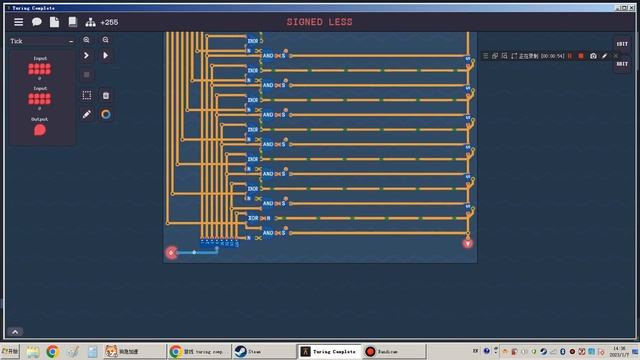This screenshot has height=360, width=640.
Task: Zoom out of the circuit canvas
Action: 106,40
